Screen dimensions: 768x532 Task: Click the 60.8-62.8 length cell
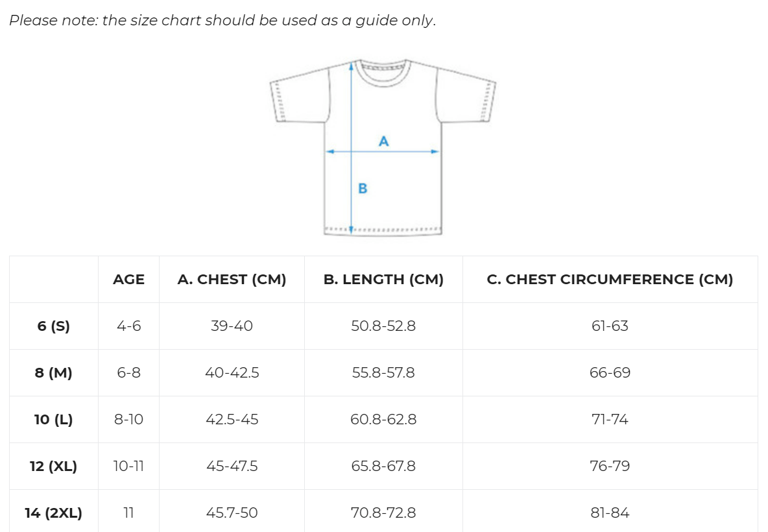pyautogui.click(x=383, y=420)
